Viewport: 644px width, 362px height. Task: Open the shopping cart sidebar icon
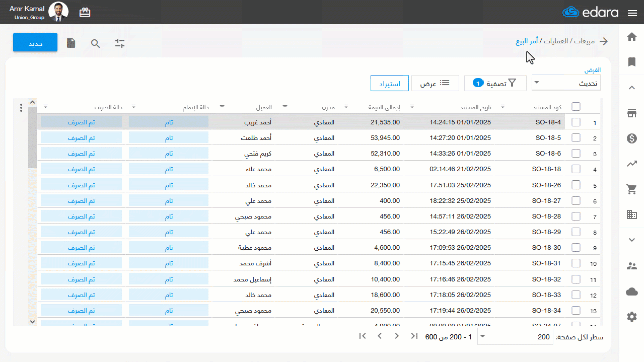632,189
